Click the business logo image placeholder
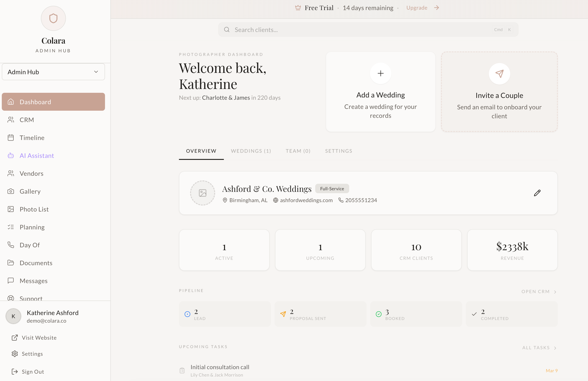This screenshot has width=588, height=381. (x=203, y=193)
